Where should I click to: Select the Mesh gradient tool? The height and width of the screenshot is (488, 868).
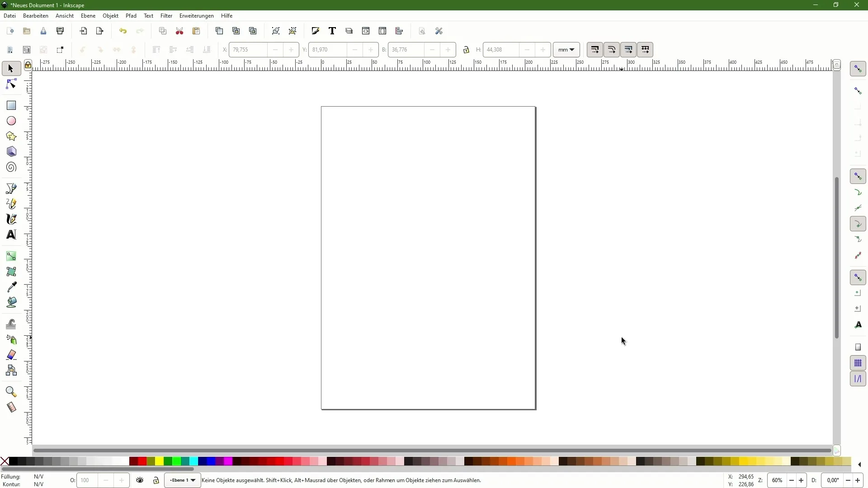(11, 272)
